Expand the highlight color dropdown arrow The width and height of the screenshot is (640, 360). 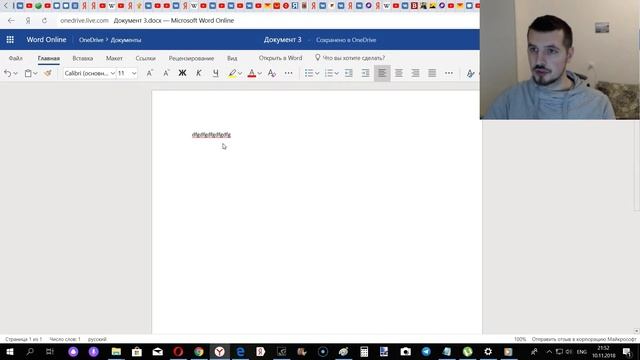click(x=240, y=73)
